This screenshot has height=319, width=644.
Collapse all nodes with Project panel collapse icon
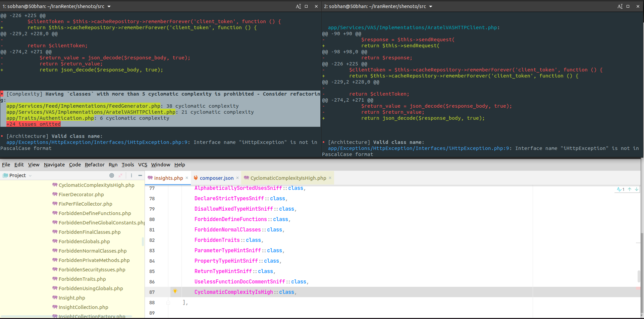[121, 175]
